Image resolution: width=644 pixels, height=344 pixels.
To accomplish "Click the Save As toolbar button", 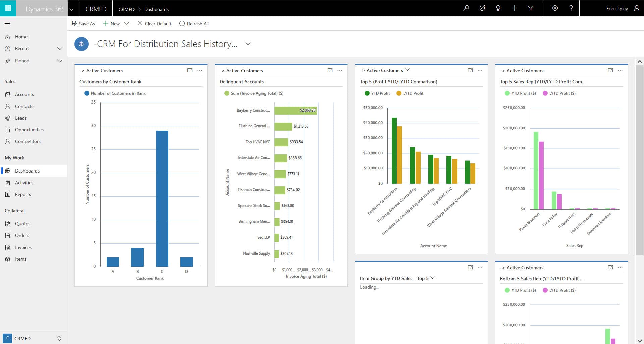I will coord(83,24).
